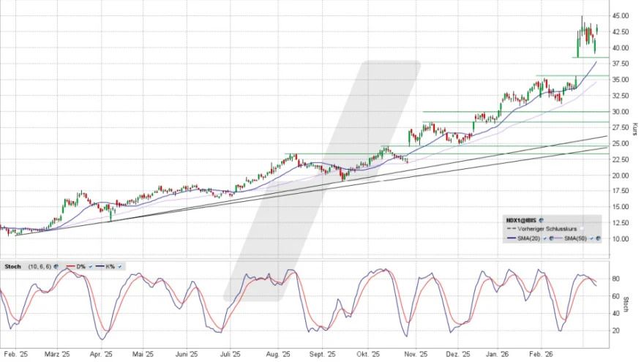The image size is (644, 362).
Task: Select the Stoch parameters (10, 6, 6) text
Action: pyautogui.click(x=40, y=266)
